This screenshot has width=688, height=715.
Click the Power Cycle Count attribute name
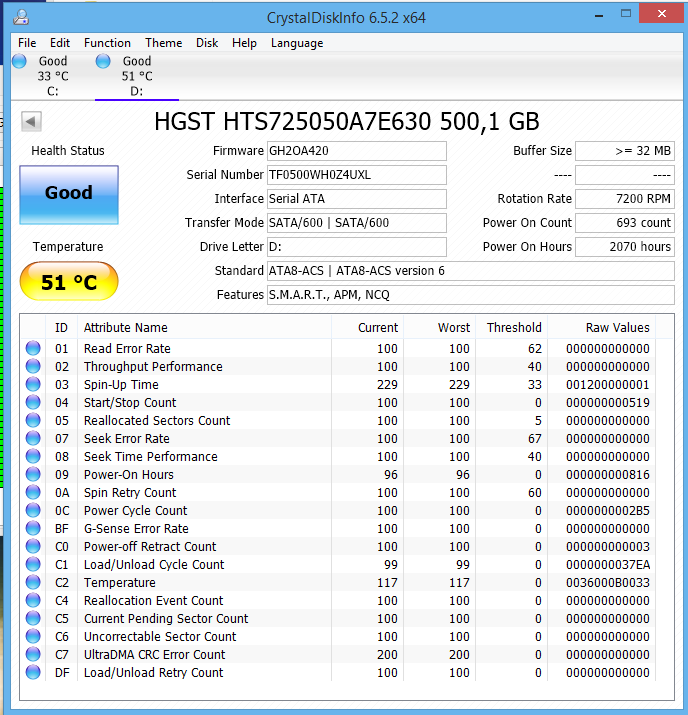tap(135, 511)
